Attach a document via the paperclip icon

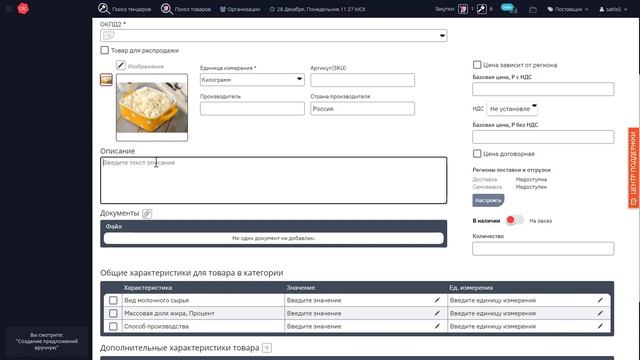(x=147, y=213)
